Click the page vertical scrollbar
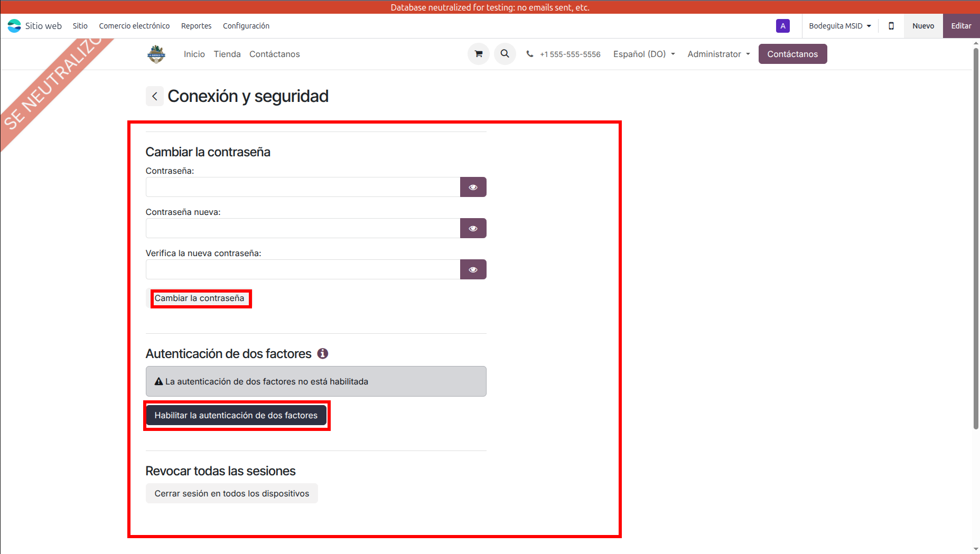 point(975,238)
